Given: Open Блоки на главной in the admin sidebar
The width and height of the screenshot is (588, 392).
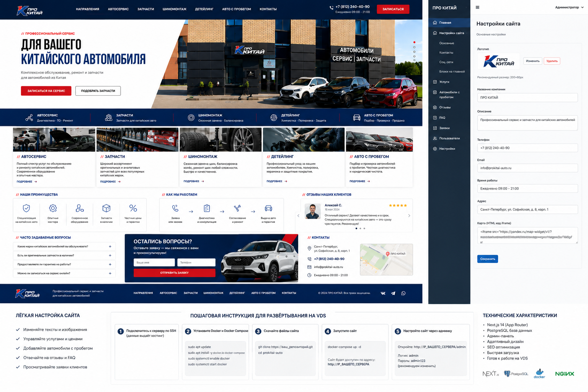Looking at the screenshot, I should [452, 72].
